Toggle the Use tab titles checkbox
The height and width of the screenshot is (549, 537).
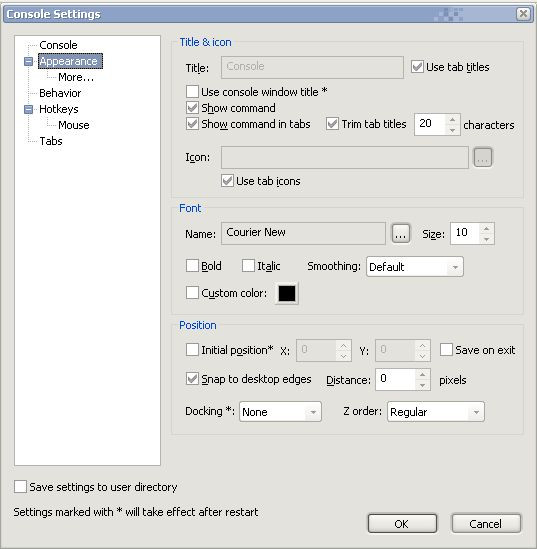pos(417,67)
